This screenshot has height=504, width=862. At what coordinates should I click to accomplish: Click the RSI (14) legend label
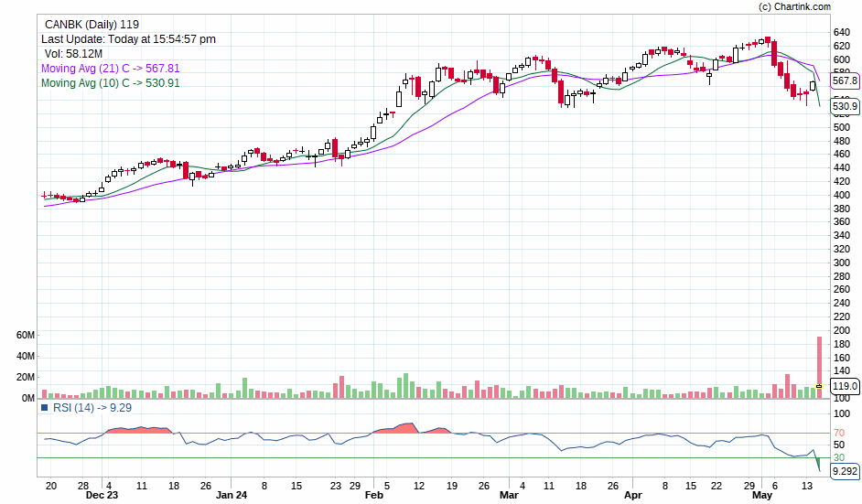pos(92,408)
